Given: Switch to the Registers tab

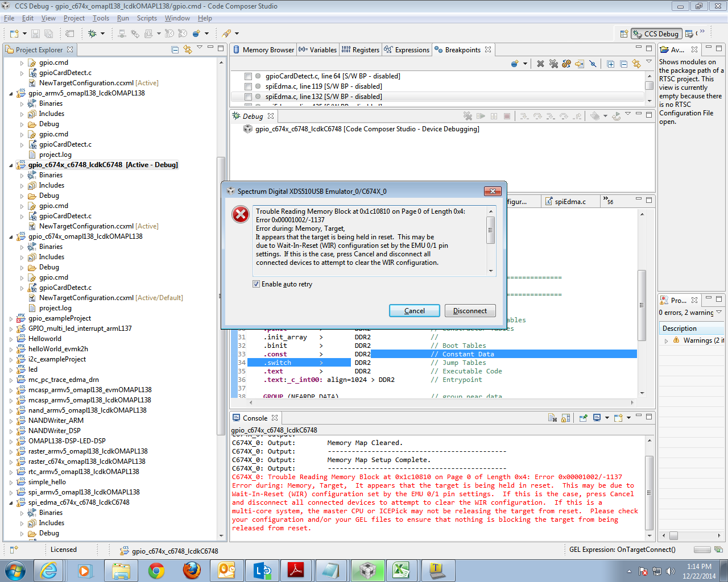Looking at the screenshot, I should tap(360, 50).
